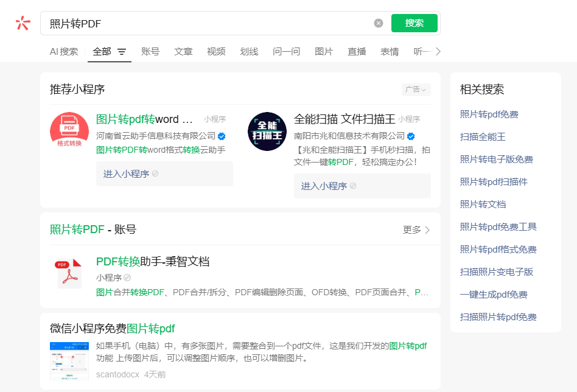Image resolution: width=577 pixels, height=392 pixels.
Task: Show more tabs with the right chevron
Action: [438, 52]
